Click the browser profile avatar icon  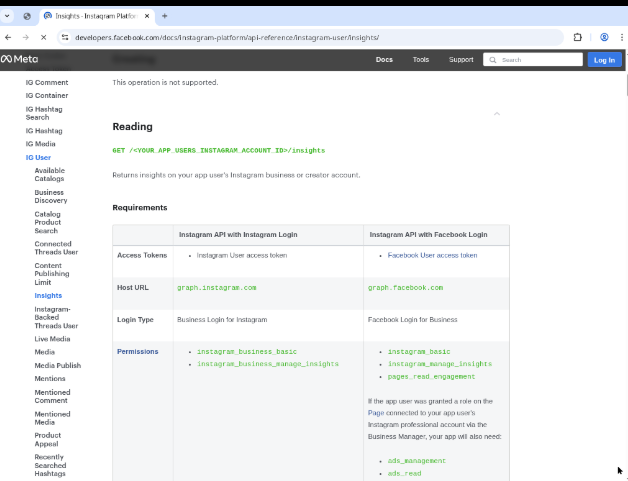(604, 37)
